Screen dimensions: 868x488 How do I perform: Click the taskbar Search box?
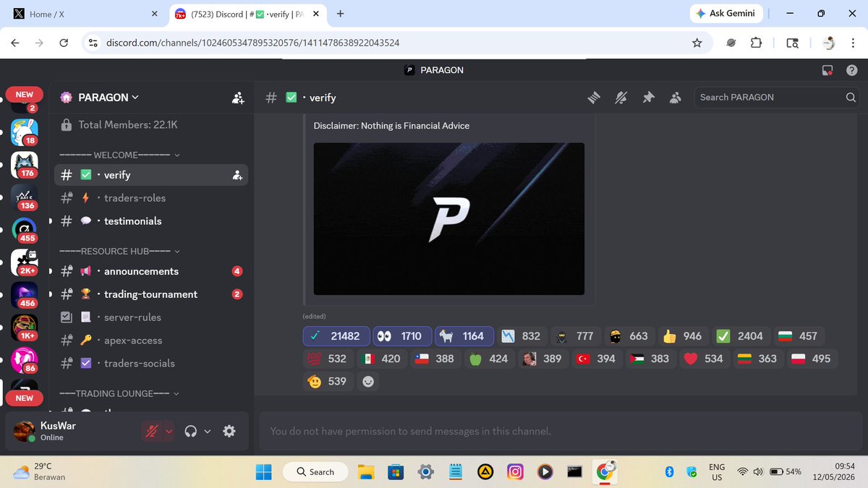tap(316, 472)
